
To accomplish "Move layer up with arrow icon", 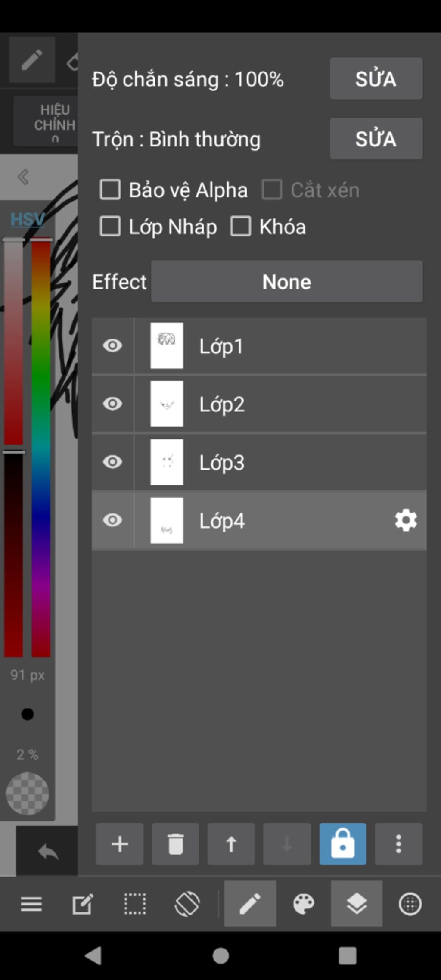I will pyautogui.click(x=231, y=844).
